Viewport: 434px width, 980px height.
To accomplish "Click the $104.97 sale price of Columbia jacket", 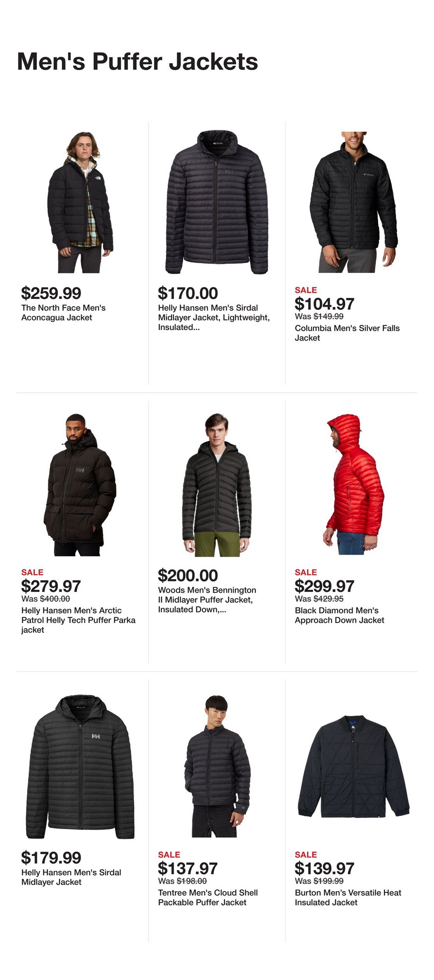I will coord(324,304).
